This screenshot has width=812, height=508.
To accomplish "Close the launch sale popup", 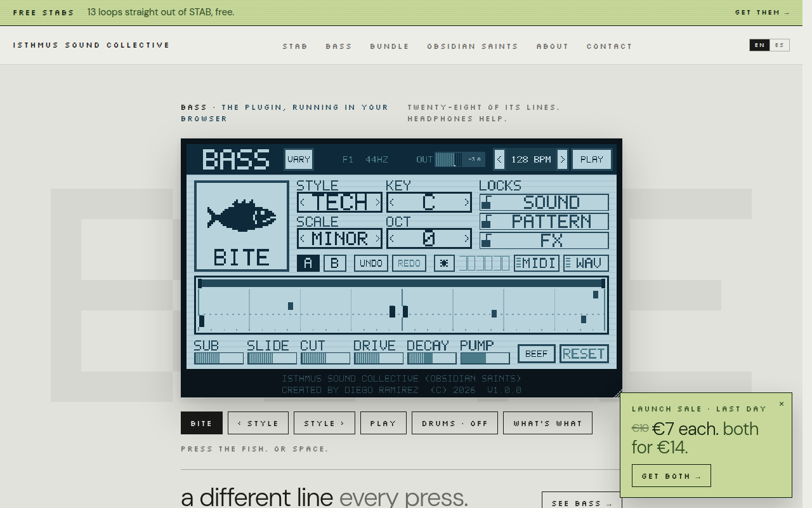I will pos(782,404).
